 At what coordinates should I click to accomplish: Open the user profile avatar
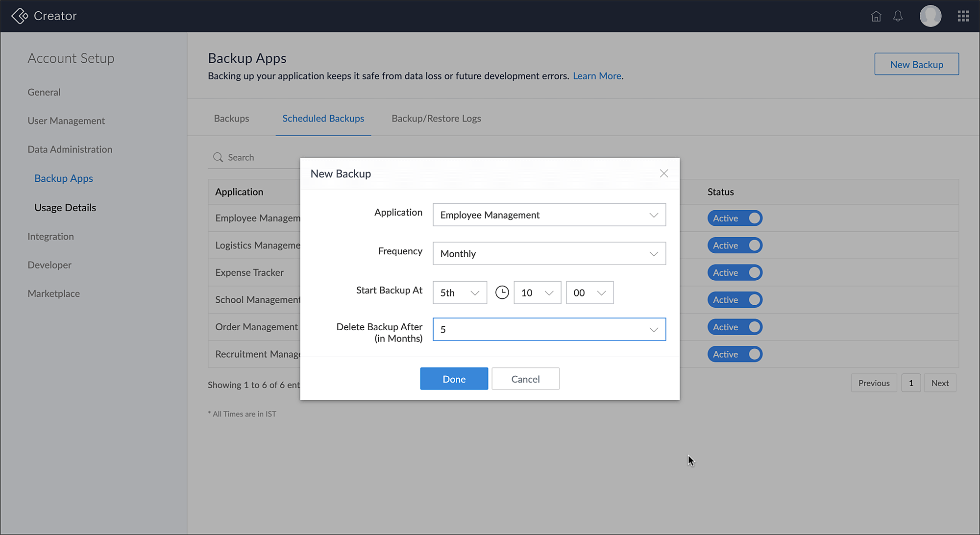click(x=930, y=16)
